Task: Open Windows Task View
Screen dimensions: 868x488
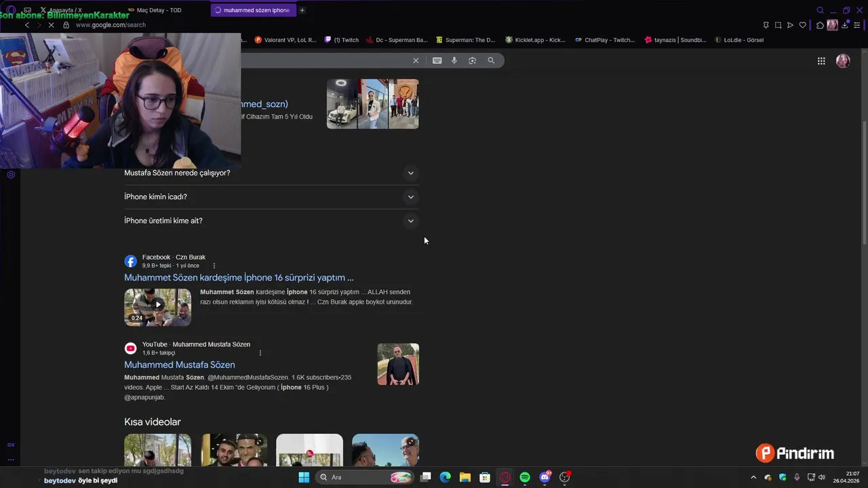Action: 425,477
